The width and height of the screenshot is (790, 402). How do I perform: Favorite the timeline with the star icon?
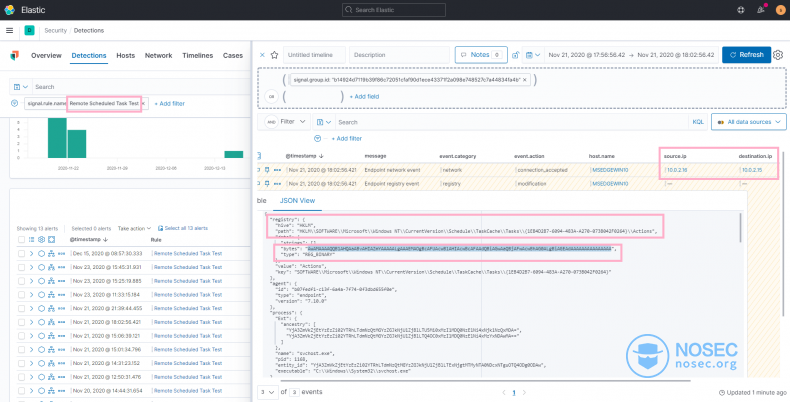(274, 55)
